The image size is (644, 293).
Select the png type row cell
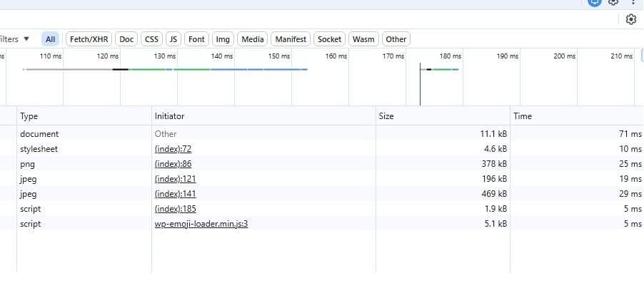pos(84,164)
